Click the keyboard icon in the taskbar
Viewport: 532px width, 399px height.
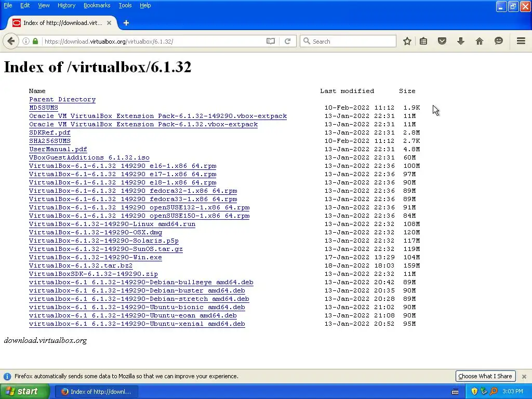[x=455, y=392]
